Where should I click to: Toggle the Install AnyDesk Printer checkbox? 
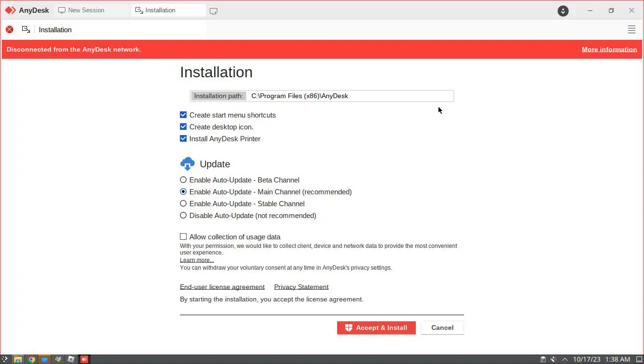(x=183, y=138)
